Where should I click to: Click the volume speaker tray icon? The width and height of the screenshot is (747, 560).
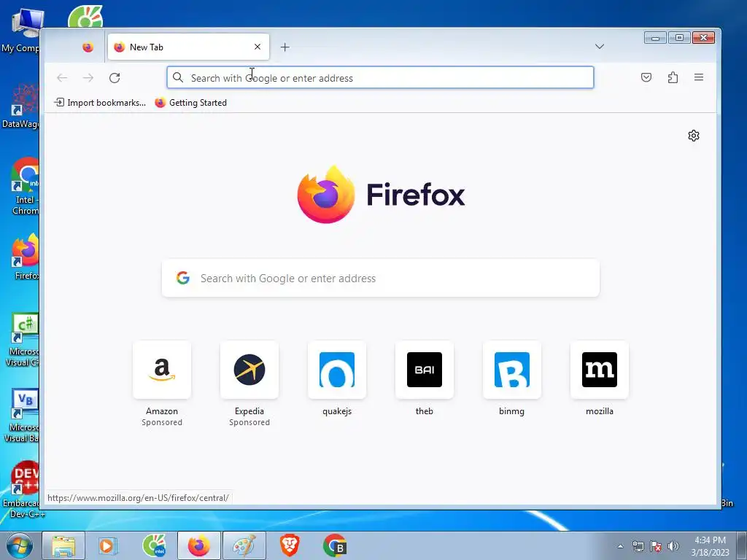[673, 546]
